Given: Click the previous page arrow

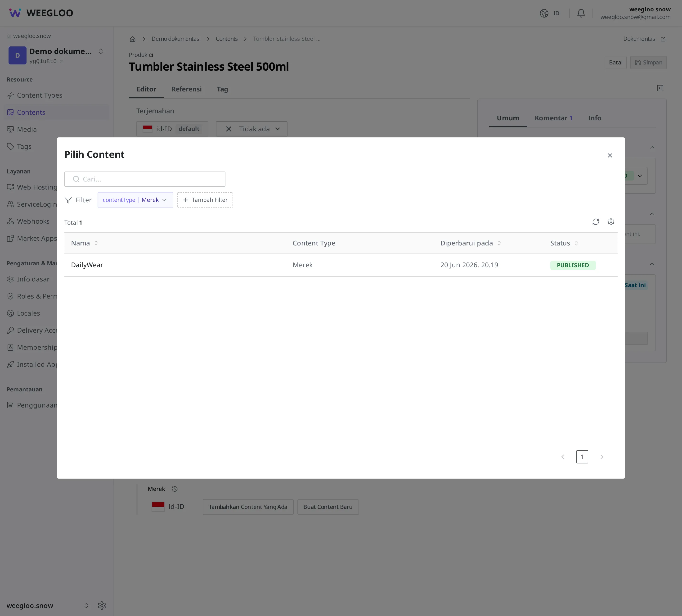Looking at the screenshot, I should click(563, 457).
